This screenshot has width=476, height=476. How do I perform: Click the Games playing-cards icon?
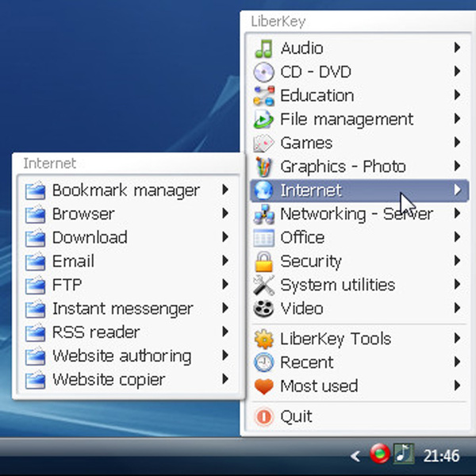coord(263,143)
